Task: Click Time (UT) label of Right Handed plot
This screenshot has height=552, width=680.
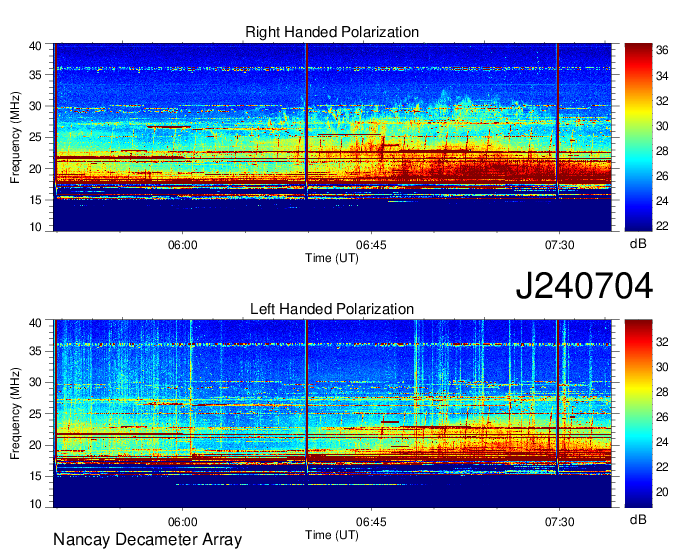Action: (x=332, y=258)
